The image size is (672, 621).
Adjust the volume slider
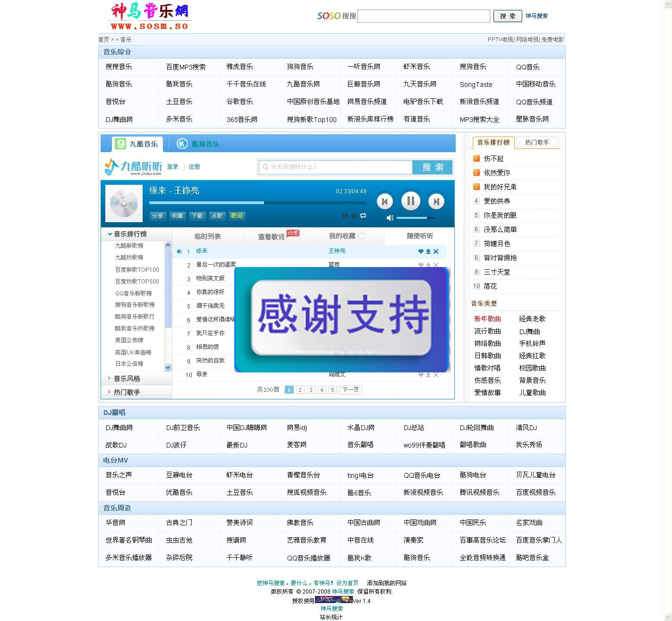[x=416, y=218]
